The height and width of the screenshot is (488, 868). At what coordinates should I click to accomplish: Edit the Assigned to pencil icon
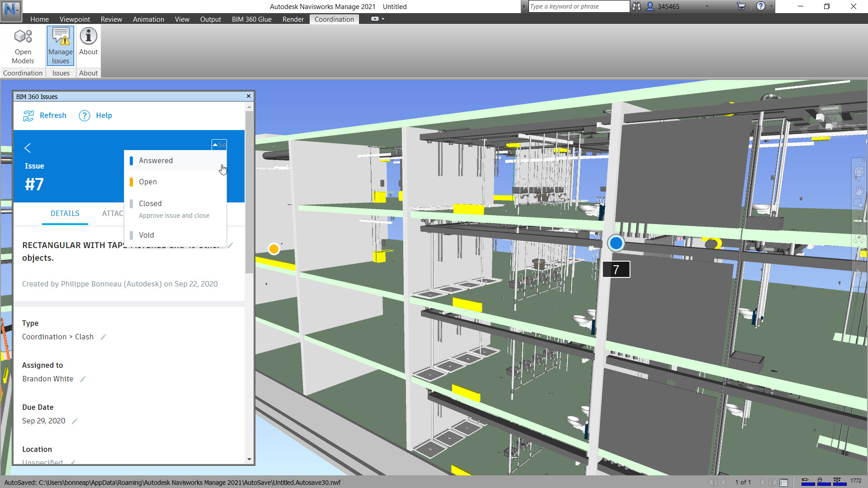point(83,379)
